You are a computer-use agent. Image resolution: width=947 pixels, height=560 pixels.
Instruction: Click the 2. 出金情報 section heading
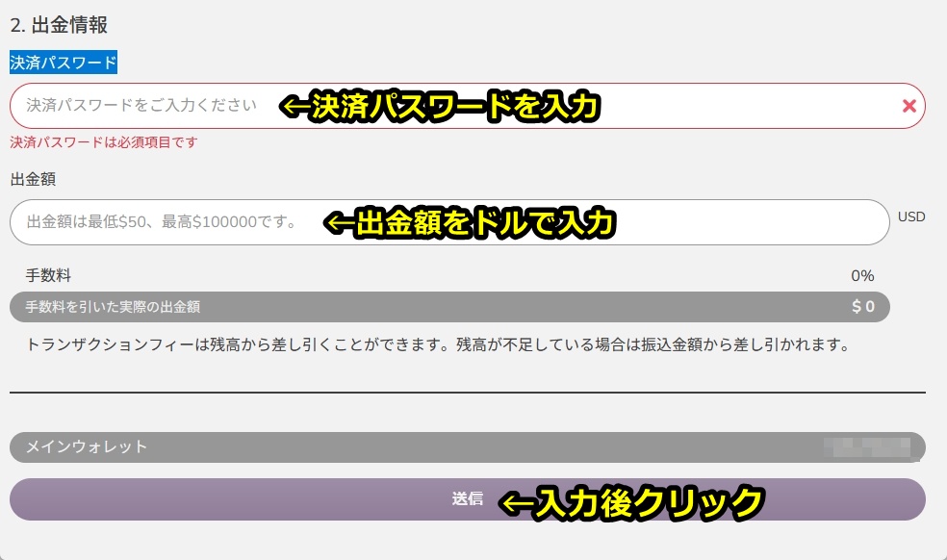tap(60, 25)
